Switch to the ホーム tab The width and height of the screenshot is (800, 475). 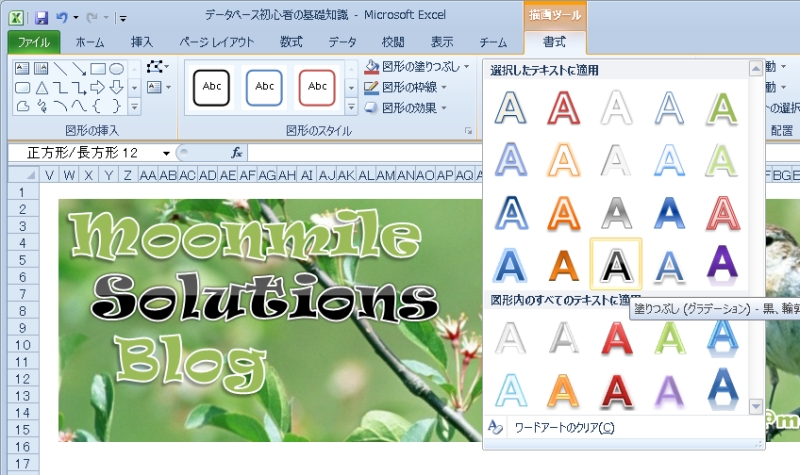click(90, 42)
